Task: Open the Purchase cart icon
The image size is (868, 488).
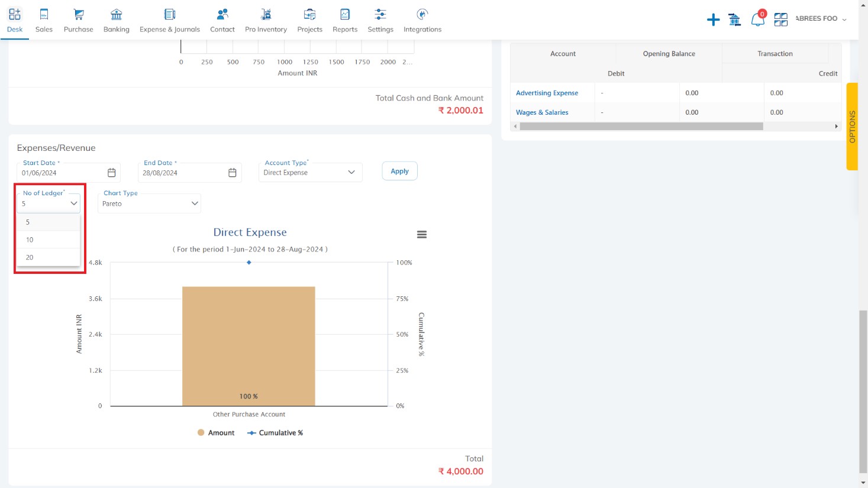Action: (x=79, y=14)
